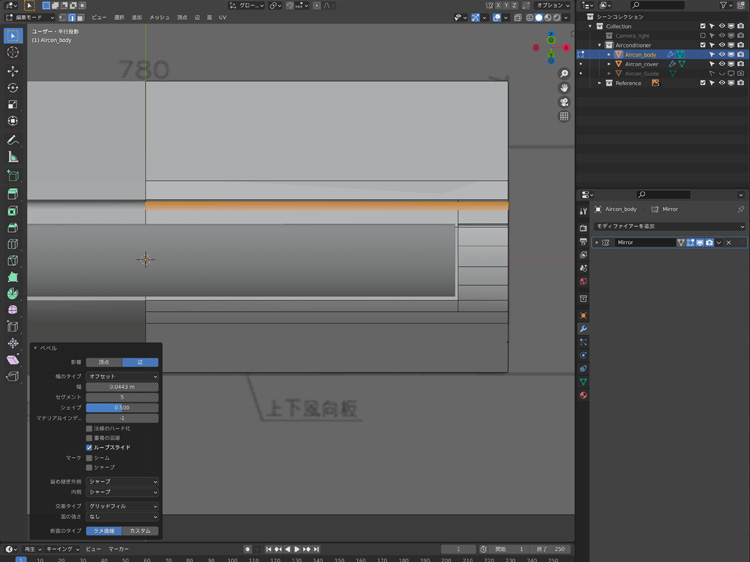Uncheck the ループスライド checkbox
Image resolution: width=750 pixels, height=562 pixels.
pos(89,447)
